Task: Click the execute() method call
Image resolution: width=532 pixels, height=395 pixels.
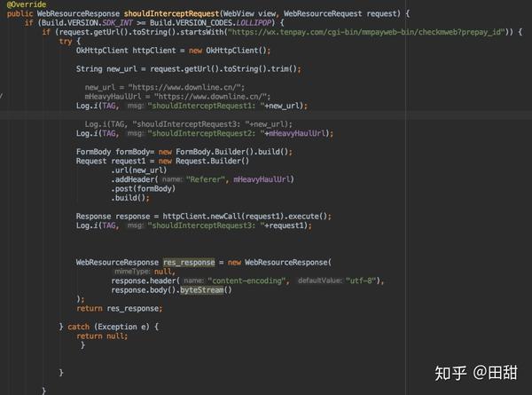Action: (x=308, y=216)
